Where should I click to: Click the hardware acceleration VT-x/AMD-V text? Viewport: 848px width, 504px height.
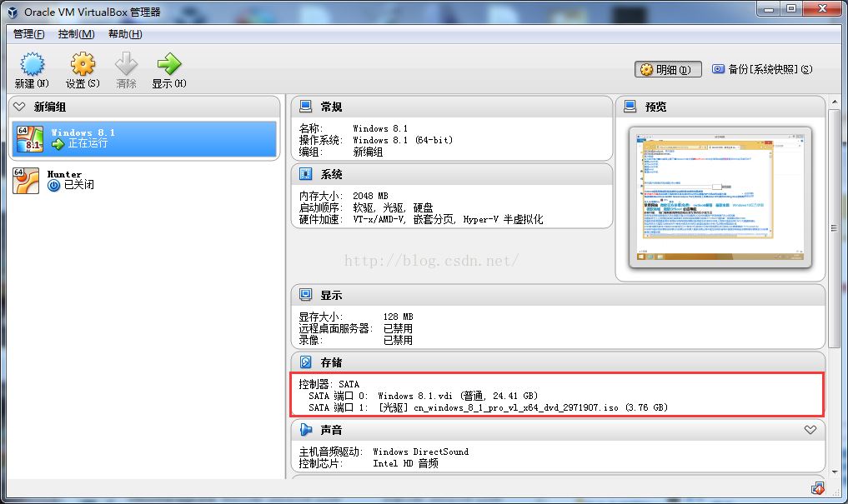click(448, 220)
